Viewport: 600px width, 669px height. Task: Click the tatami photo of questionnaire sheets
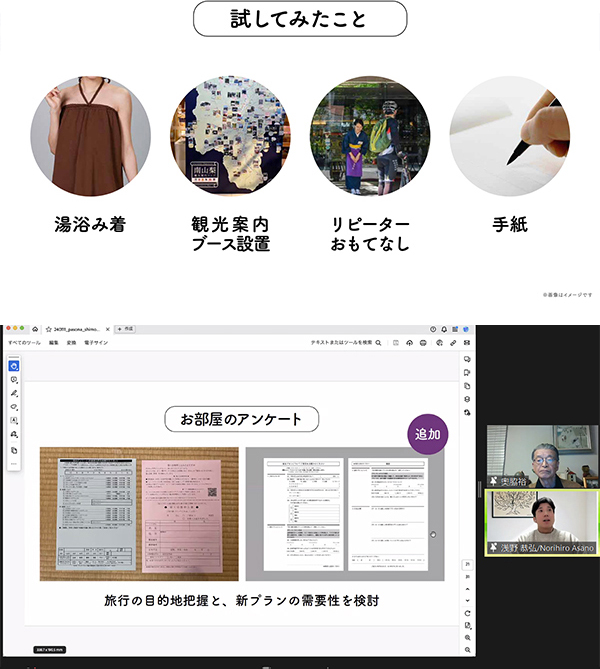[139, 514]
